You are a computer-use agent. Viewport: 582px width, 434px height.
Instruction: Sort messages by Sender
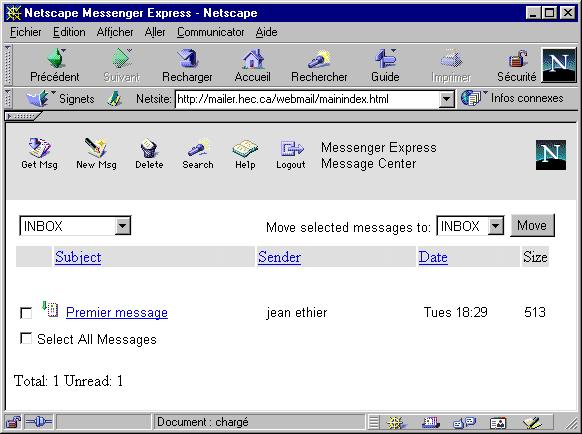click(x=279, y=257)
